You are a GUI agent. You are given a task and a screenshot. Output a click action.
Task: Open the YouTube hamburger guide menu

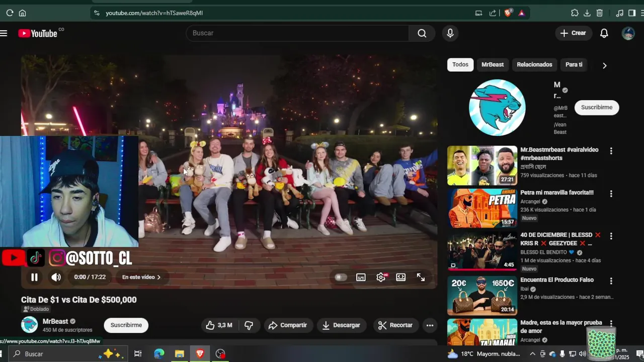coord(4,33)
